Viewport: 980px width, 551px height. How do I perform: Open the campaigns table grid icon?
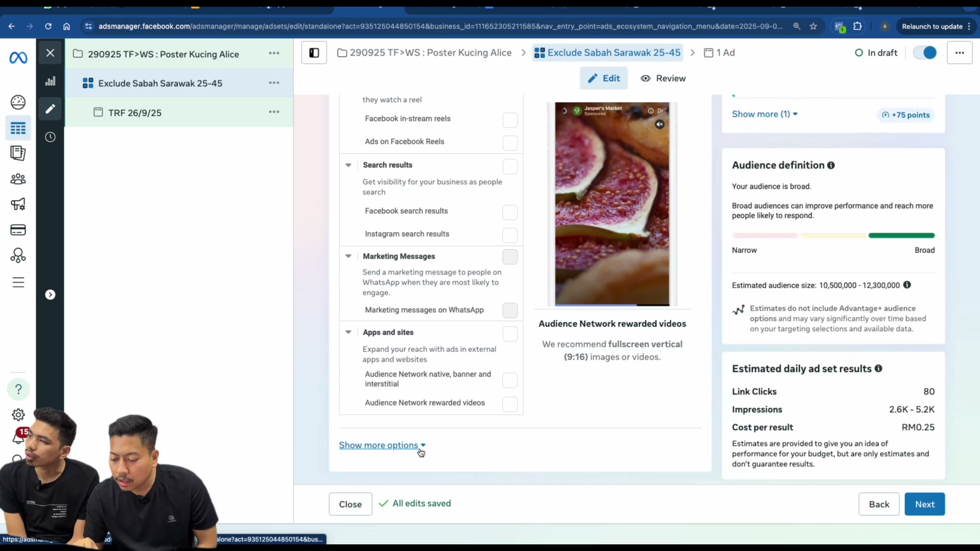tap(18, 128)
